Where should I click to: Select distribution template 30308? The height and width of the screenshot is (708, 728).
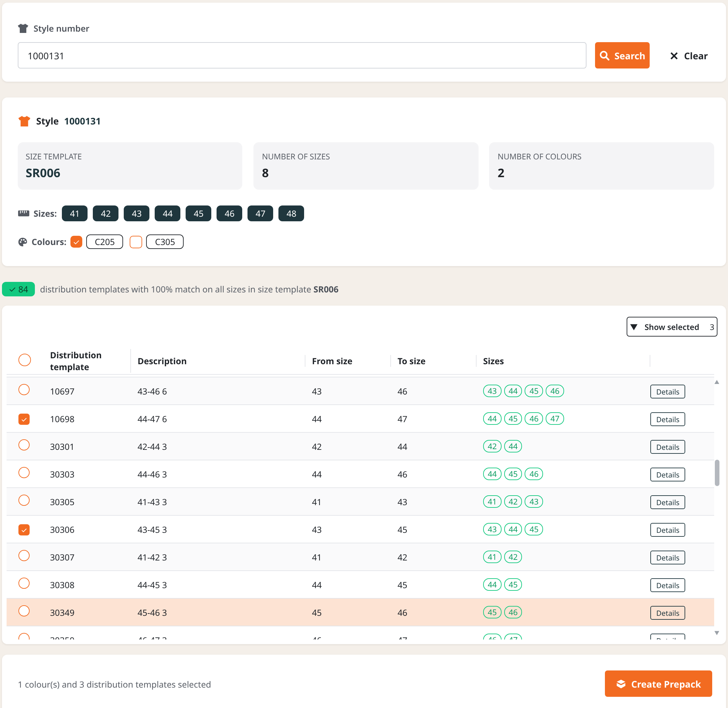(x=24, y=584)
